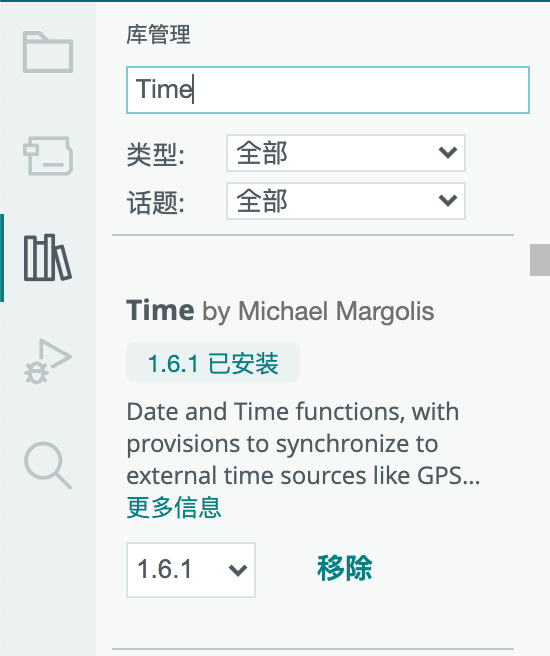
Task: Click author name Michael Margolis
Action: click(336, 311)
